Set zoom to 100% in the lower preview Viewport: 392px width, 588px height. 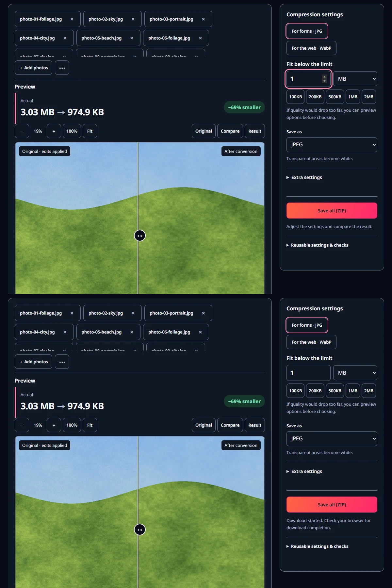(x=72, y=425)
